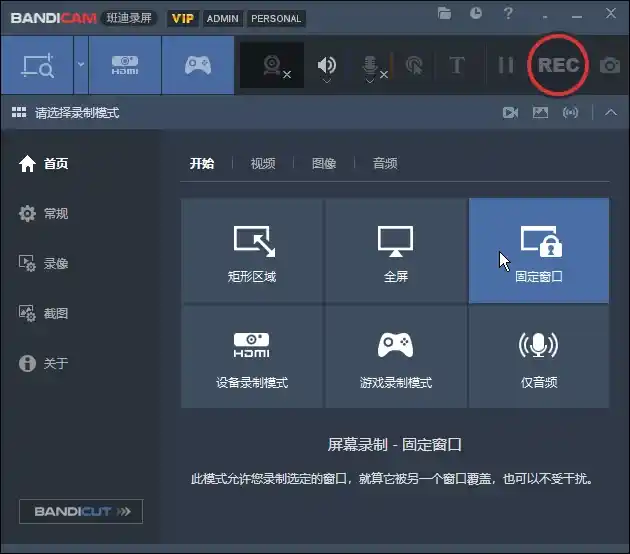Viewport: 630px width, 554px height.
Task: Click the pause recording button
Action: click(506, 65)
